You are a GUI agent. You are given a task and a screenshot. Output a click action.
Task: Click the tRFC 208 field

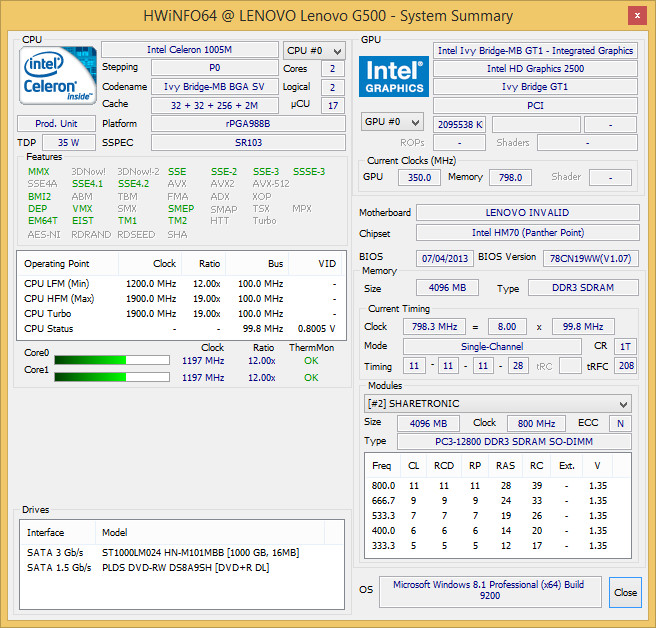click(626, 365)
